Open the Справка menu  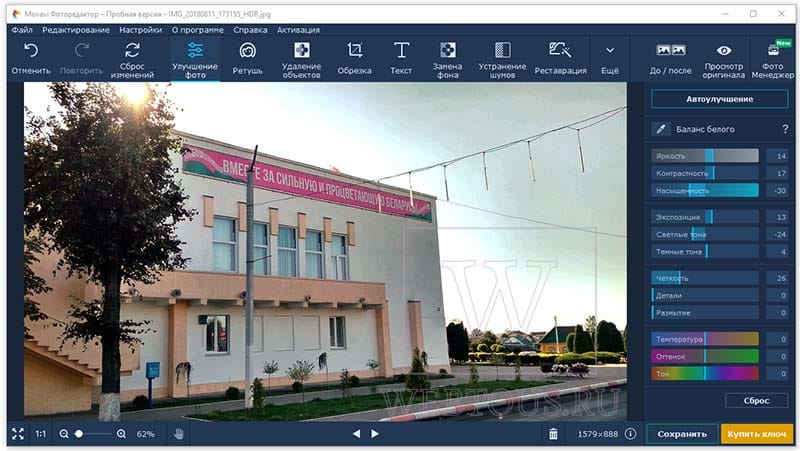point(250,30)
